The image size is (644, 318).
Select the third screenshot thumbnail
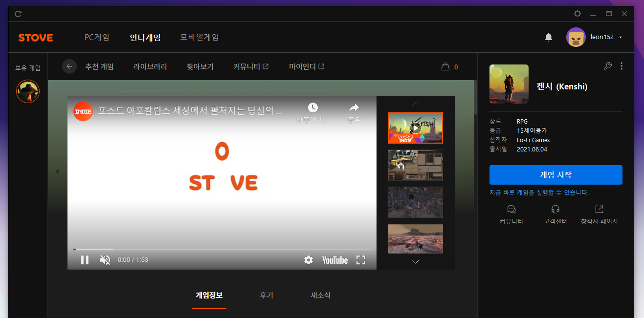pyautogui.click(x=416, y=202)
